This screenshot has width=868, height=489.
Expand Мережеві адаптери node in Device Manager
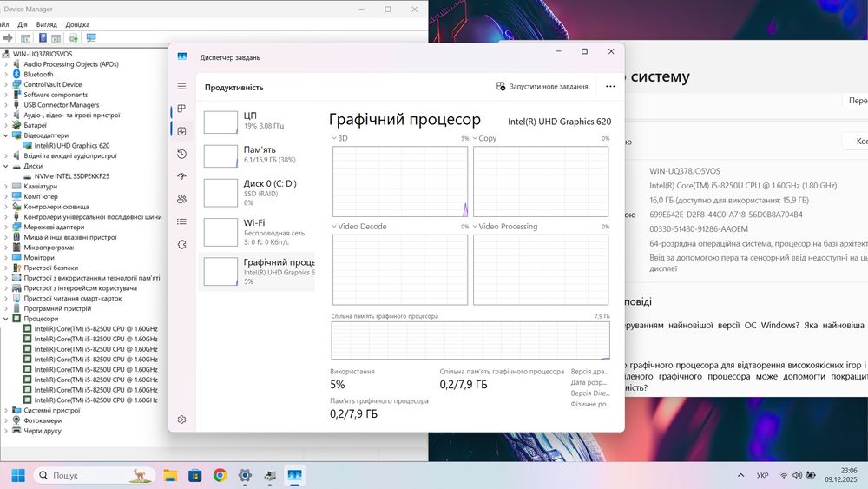6,227
